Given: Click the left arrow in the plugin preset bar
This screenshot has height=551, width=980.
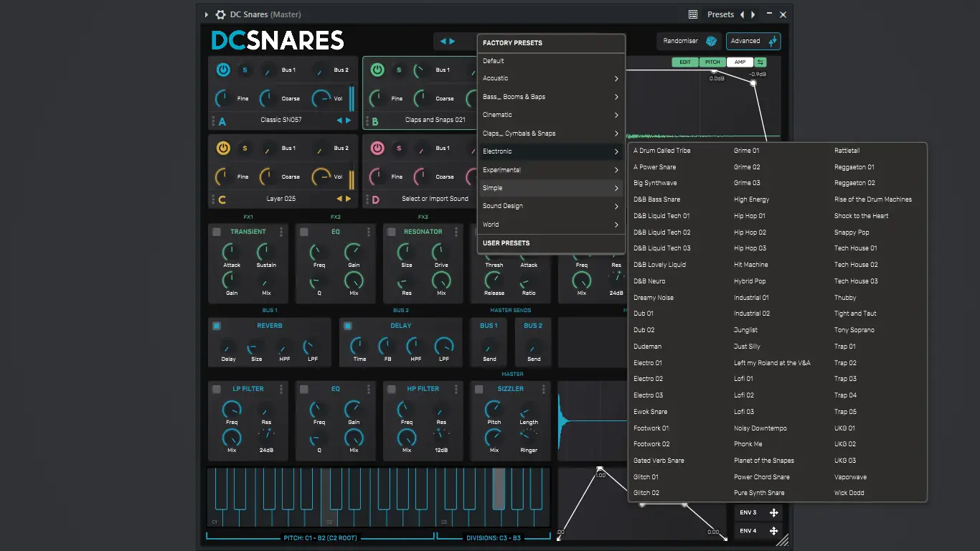Looking at the screenshot, I should [x=443, y=42].
